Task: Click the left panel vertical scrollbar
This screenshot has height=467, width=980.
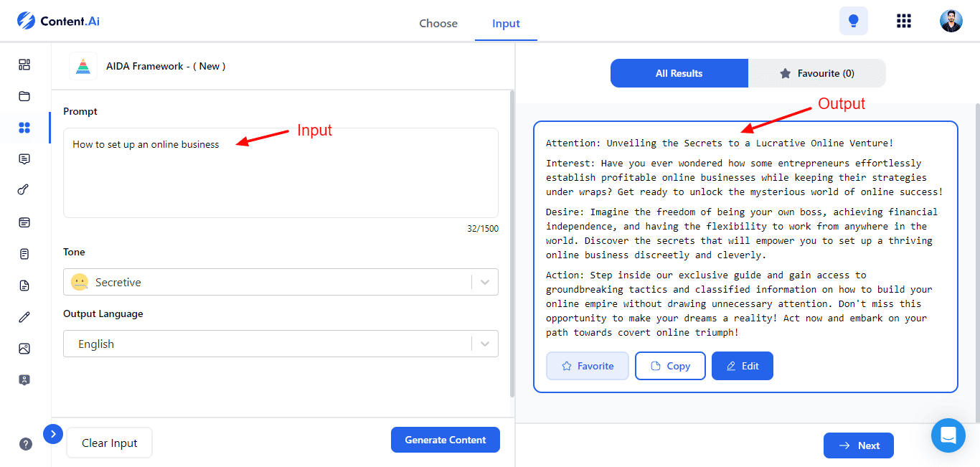Action: point(512,244)
